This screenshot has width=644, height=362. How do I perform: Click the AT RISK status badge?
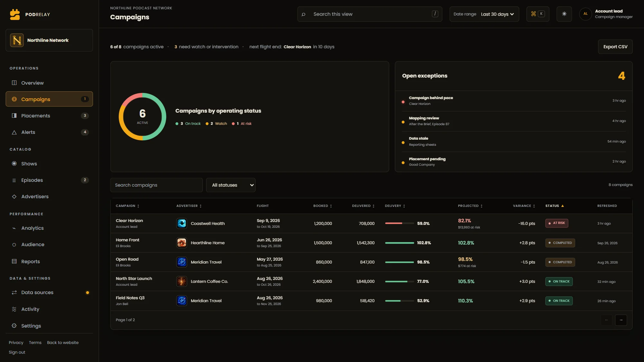coord(557,223)
